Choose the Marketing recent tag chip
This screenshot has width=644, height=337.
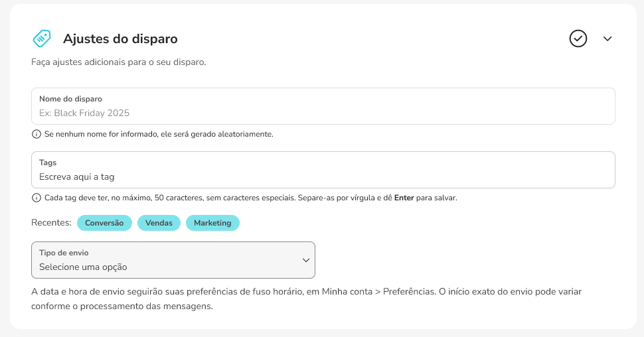tap(212, 223)
